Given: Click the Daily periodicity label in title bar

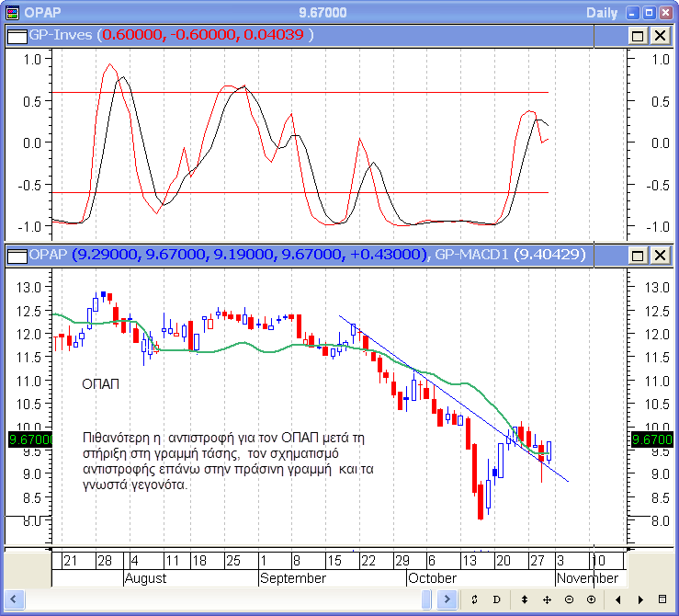Looking at the screenshot, I should coord(602,13).
